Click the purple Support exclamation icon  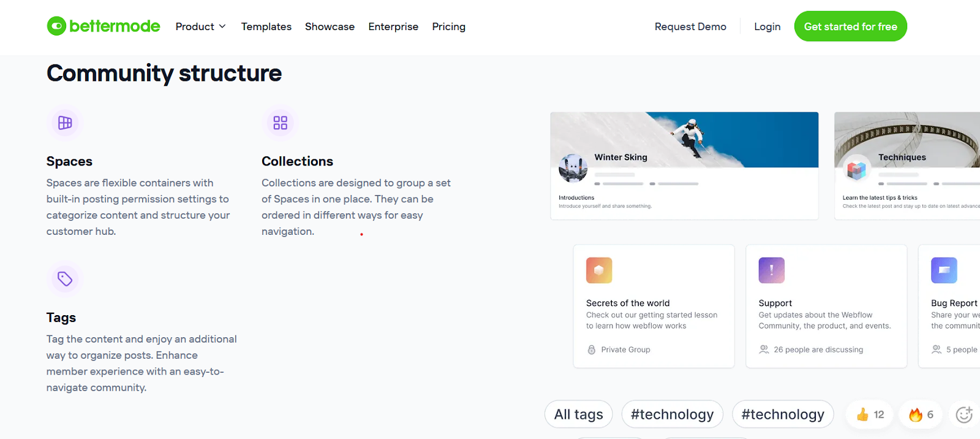tap(772, 270)
